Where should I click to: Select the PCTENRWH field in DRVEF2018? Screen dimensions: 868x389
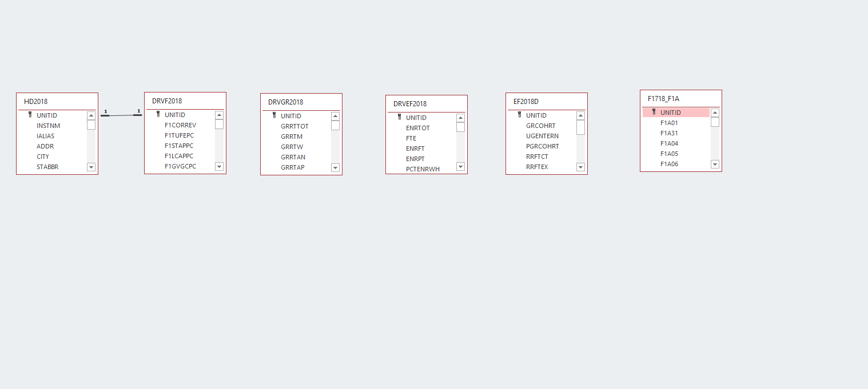click(x=422, y=169)
